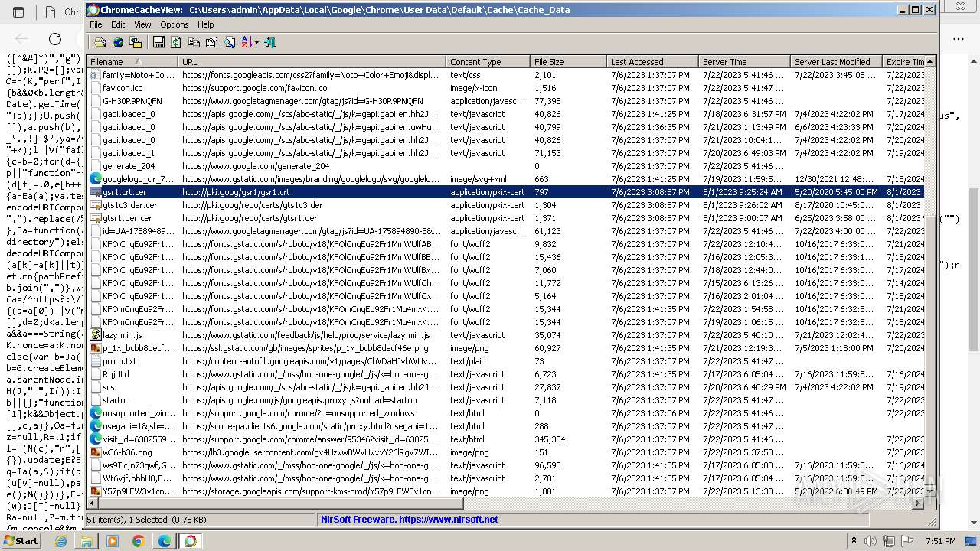
Task: Click URL http://pki.goog/gsr1/gsr1.crt cell
Action: coord(236,192)
